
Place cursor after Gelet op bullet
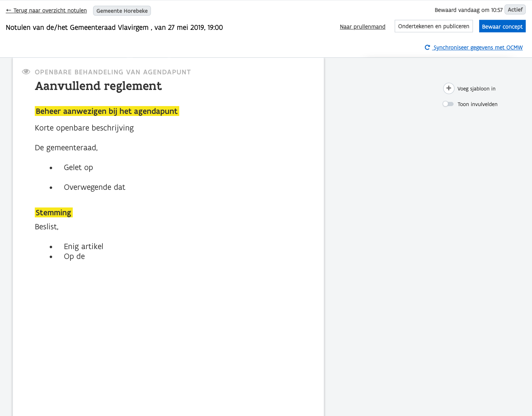point(93,167)
